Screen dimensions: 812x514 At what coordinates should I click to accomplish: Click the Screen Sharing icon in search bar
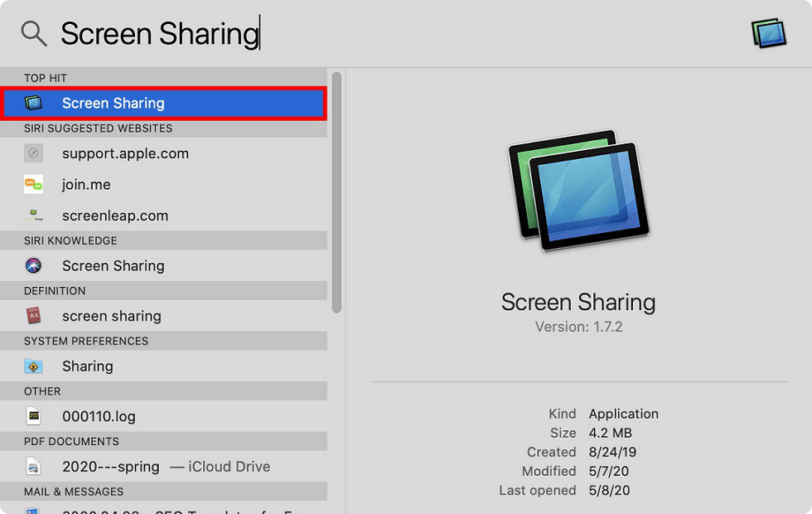pos(768,34)
